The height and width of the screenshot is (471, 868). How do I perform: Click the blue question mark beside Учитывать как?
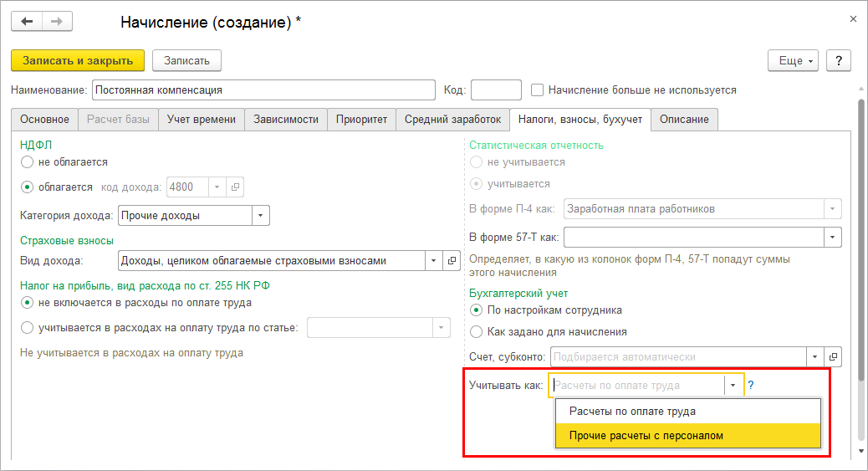pyautogui.click(x=751, y=386)
